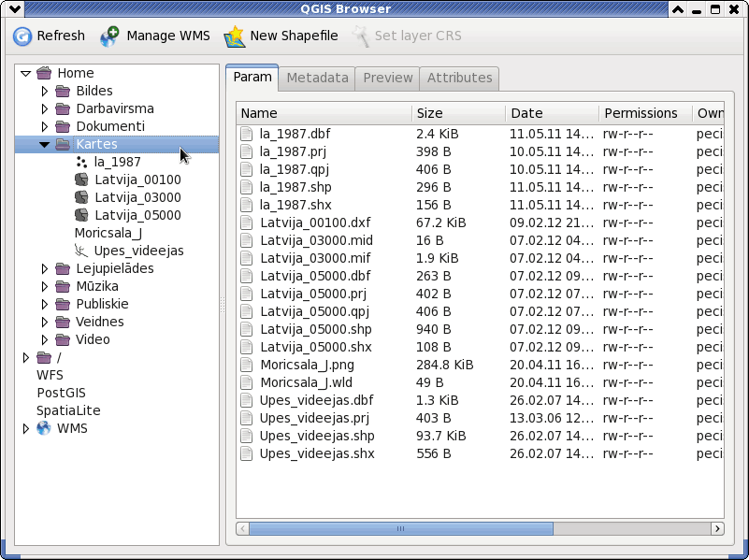Click the Refresh button label
Screen dimensions: 749x560
pos(61,36)
